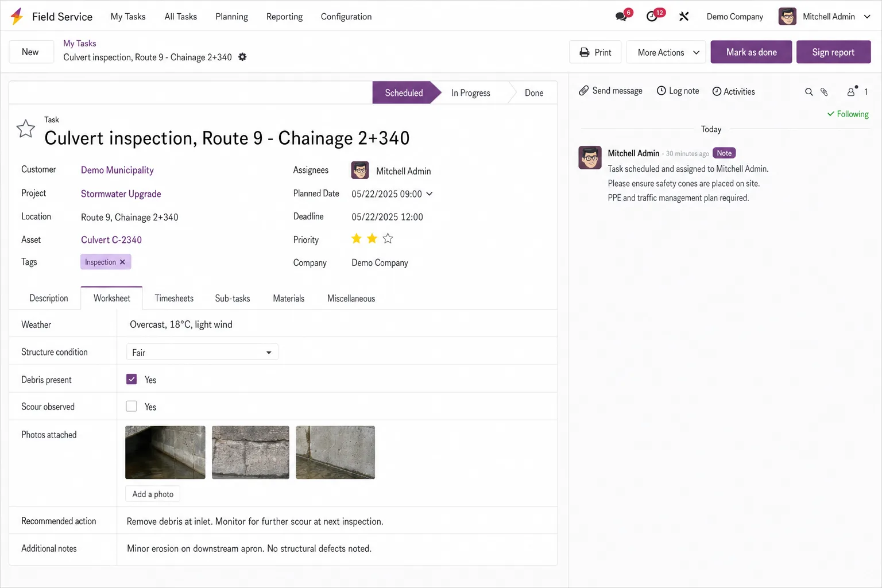This screenshot has height=588, width=882.
Task: Click the paperclip attachments icon in chatter
Action: click(824, 92)
